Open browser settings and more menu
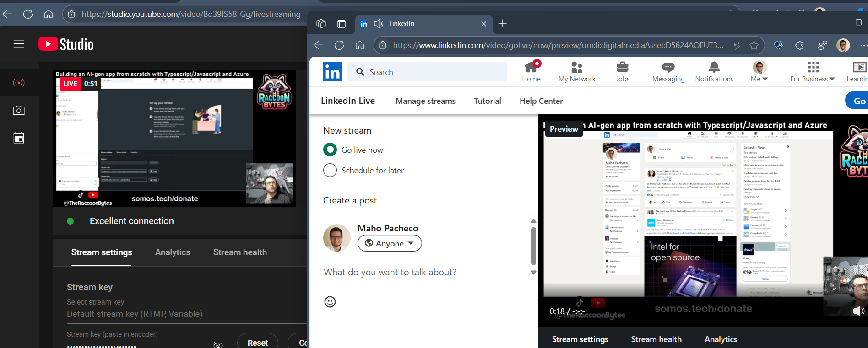Image resolution: width=868 pixels, height=348 pixels. point(863,45)
